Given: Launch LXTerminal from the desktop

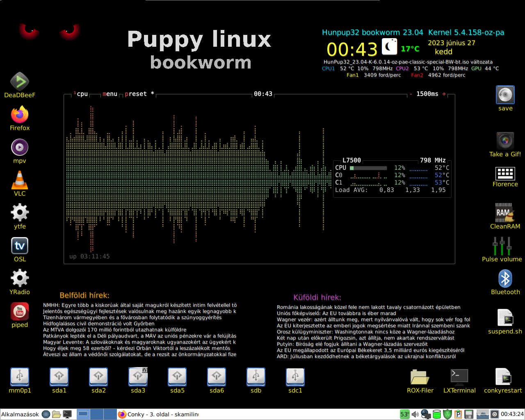Looking at the screenshot, I should [459, 377].
